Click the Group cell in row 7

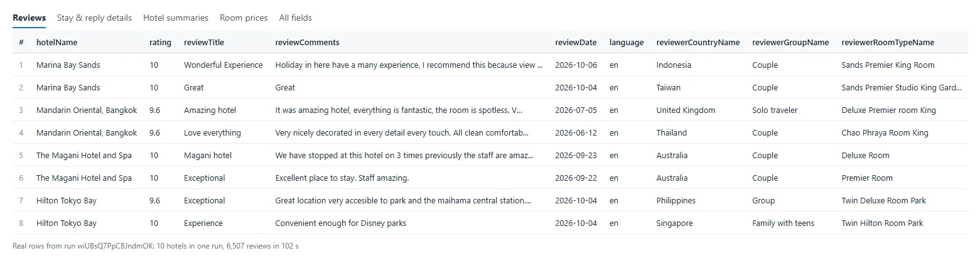point(763,201)
